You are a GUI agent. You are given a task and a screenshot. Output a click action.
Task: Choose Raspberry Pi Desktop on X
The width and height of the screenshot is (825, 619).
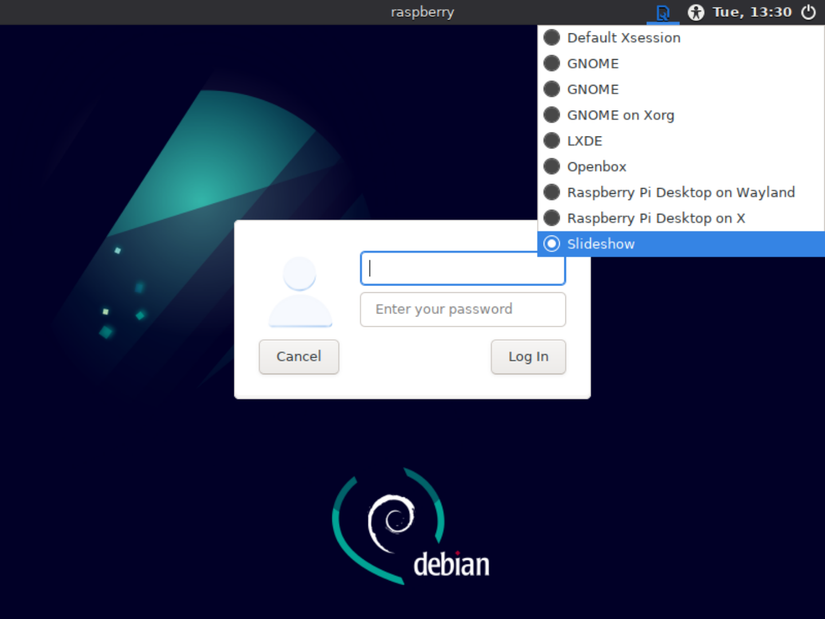coord(655,218)
